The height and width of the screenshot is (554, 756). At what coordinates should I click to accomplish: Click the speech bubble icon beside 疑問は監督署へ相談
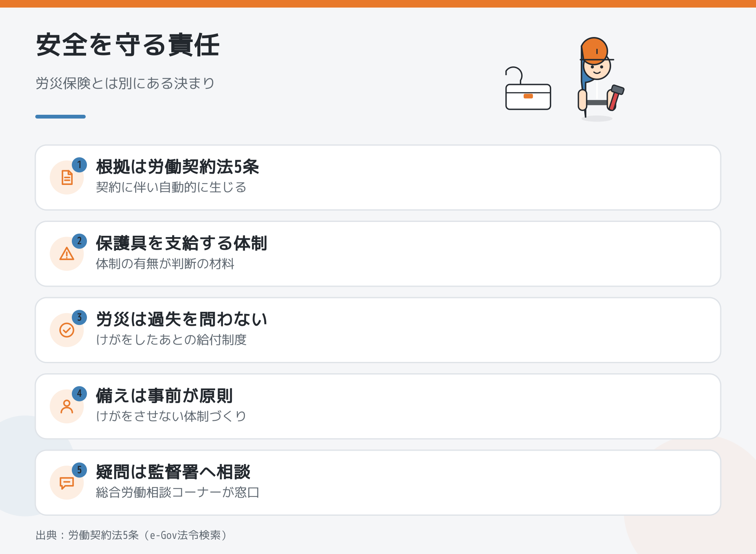pos(67,483)
